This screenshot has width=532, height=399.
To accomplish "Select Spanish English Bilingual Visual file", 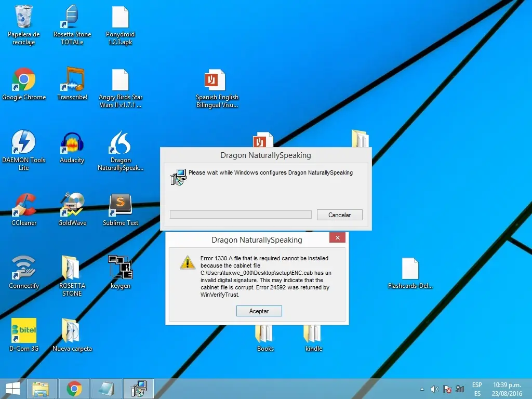I will (x=217, y=88).
